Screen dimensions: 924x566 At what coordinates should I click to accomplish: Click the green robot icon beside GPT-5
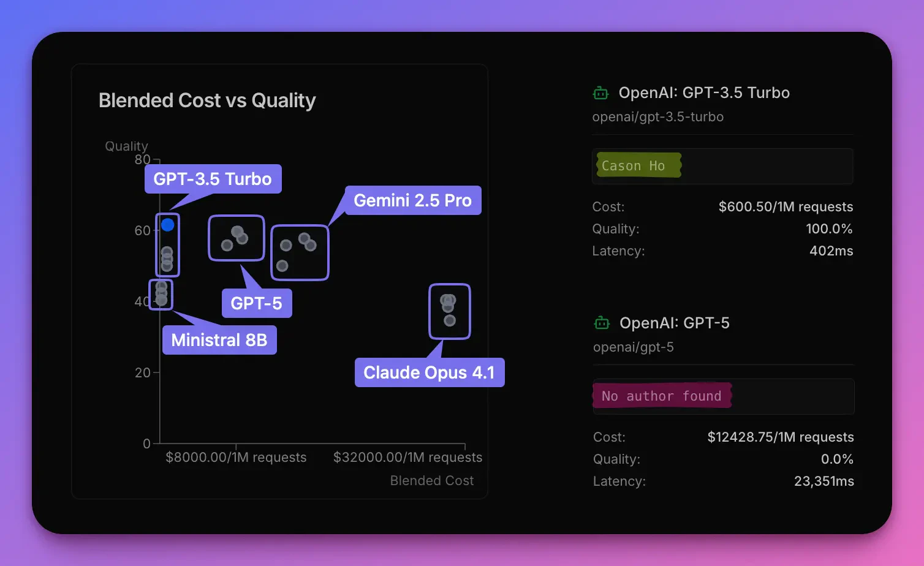[x=601, y=323]
